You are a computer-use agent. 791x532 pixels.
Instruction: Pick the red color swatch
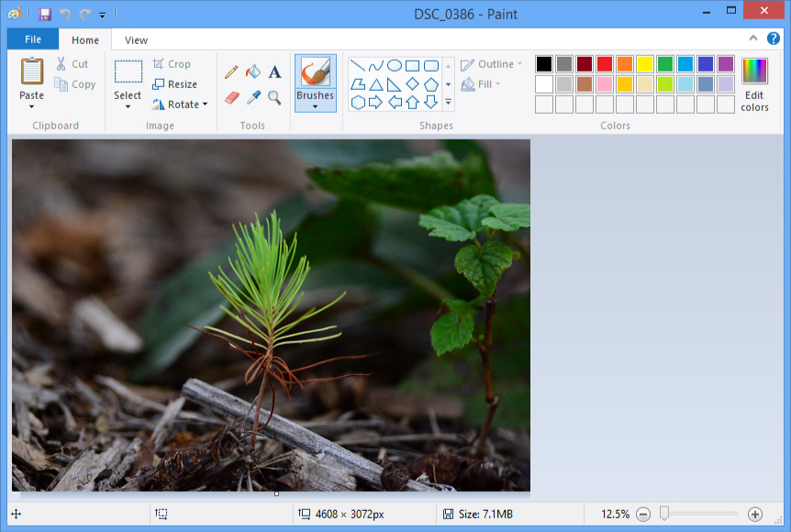(607, 64)
